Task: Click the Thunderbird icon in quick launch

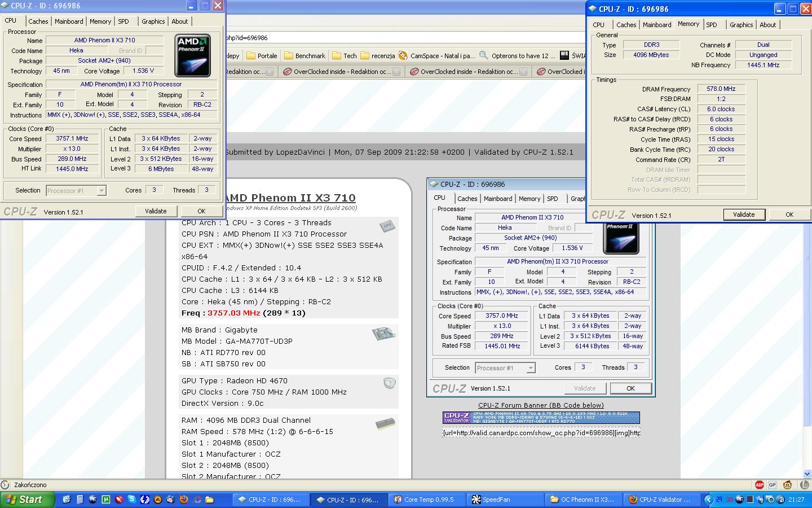Action: (170, 500)
